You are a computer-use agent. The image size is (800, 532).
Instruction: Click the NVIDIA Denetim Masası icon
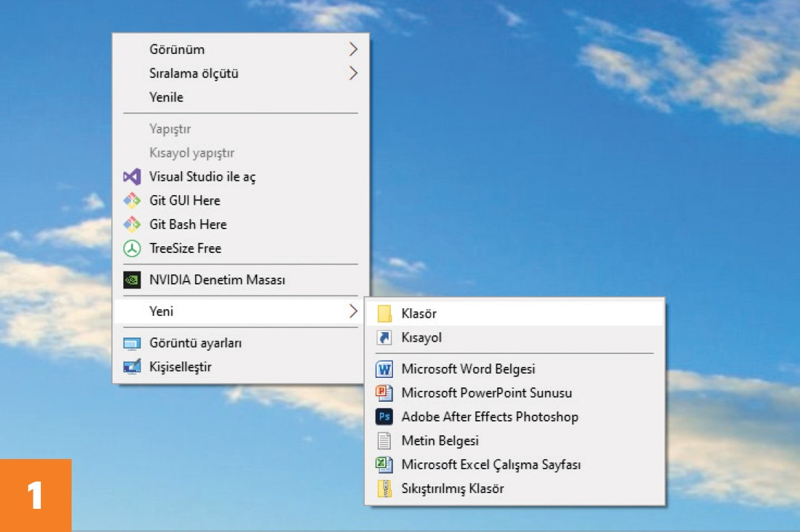tap(132, 280)
